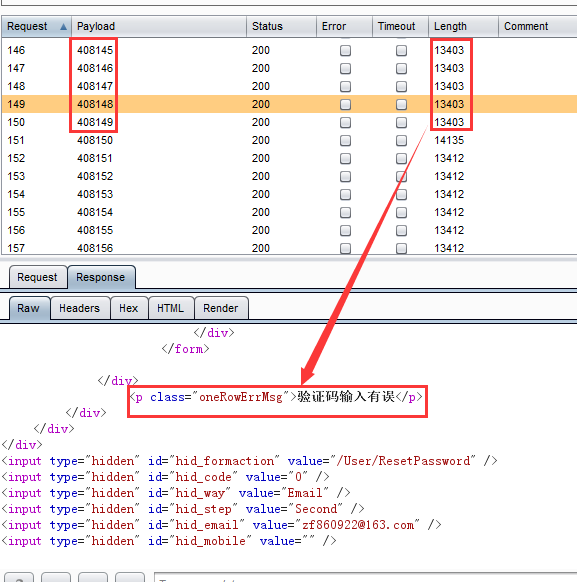Switch to the Response tab
The width and height of the screenshot is (577, 582).
tap(101, 277)
